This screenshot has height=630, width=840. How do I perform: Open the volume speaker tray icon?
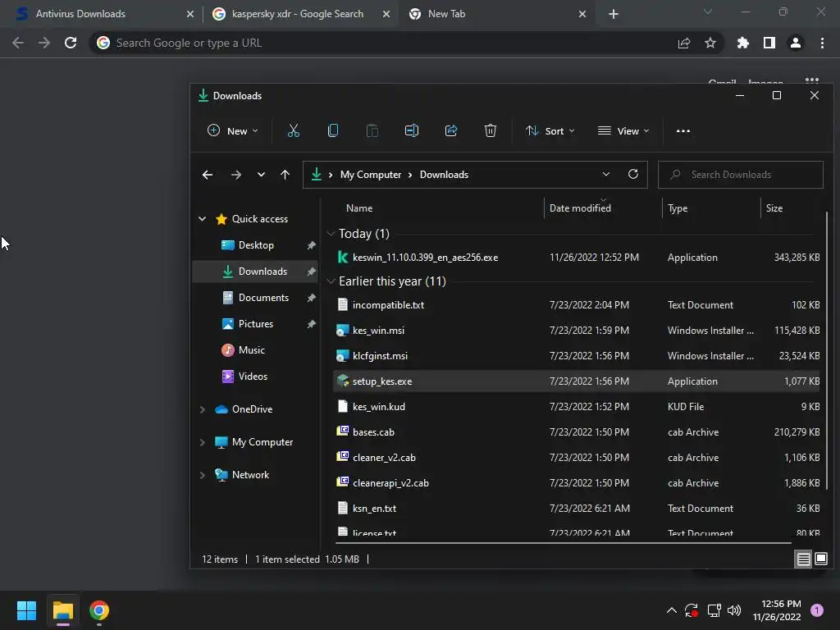[734, 610]
